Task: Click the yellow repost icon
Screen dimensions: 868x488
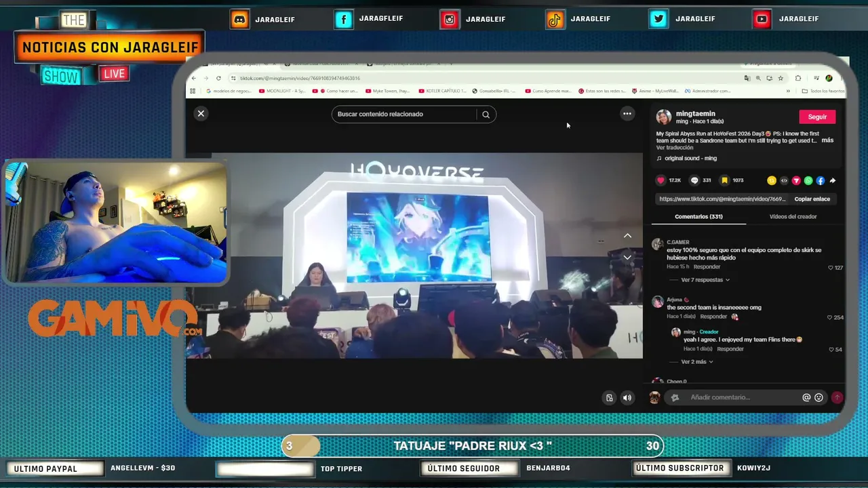Action: pos(772,180)
